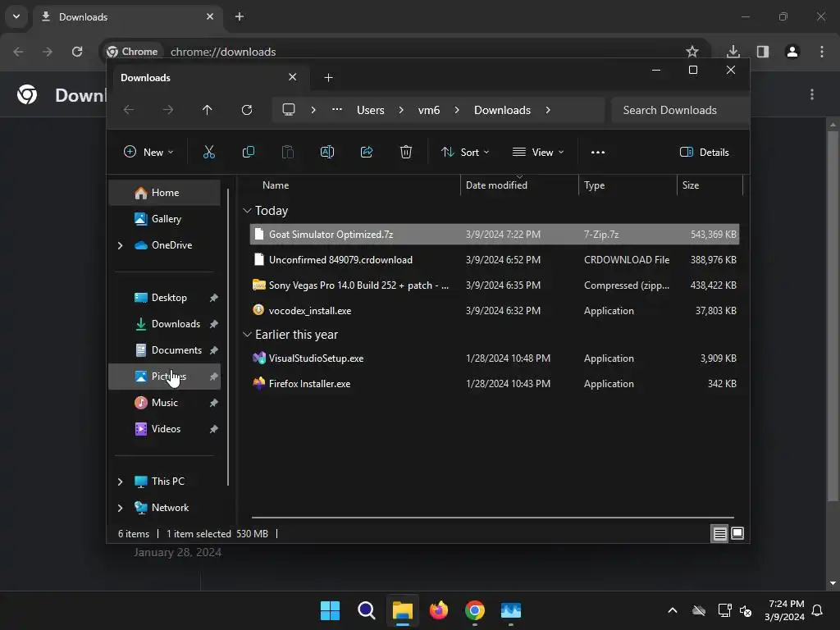Open the Sort dropdown menu
The image size is (840, 630).
click(x=465, y=152)
